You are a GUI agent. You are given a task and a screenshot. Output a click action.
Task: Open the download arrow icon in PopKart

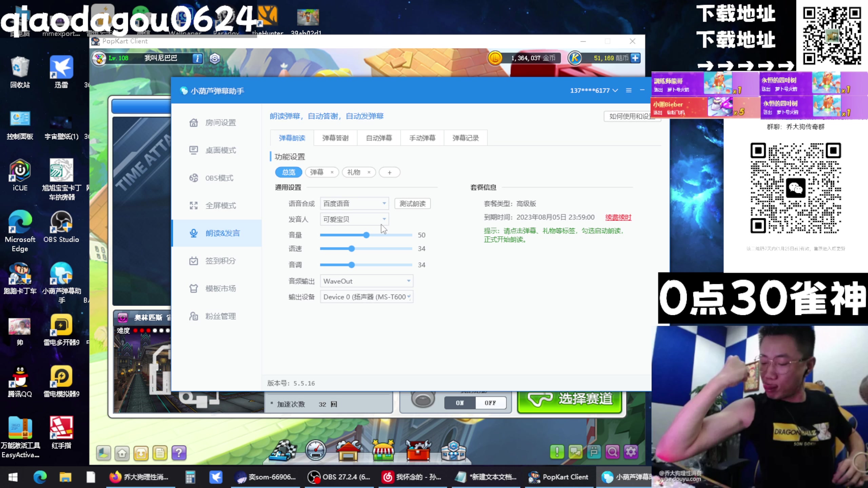tap(141, 453)
